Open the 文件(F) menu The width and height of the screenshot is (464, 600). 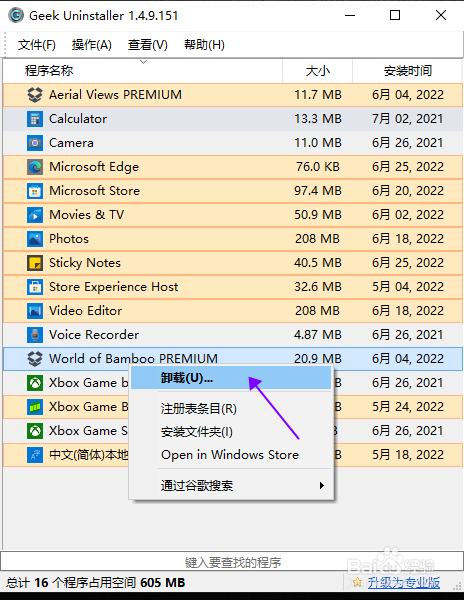click(36, 45)
